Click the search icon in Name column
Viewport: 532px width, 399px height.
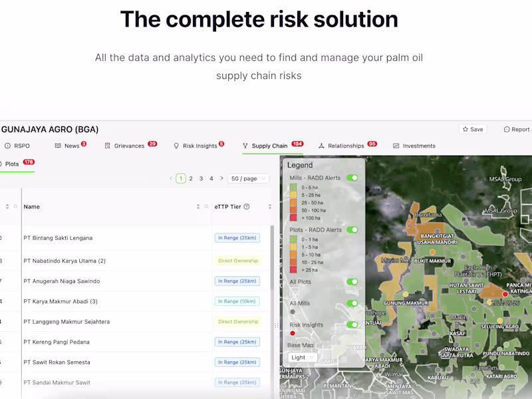pyautogui.click(x=207, y=207)
